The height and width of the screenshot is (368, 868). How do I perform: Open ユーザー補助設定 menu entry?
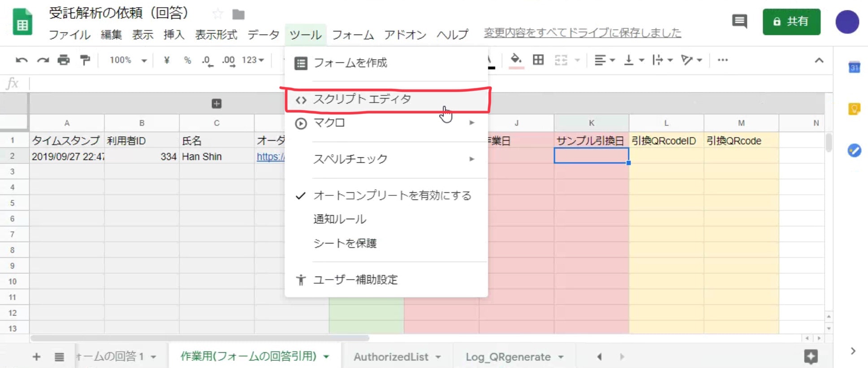386,280
